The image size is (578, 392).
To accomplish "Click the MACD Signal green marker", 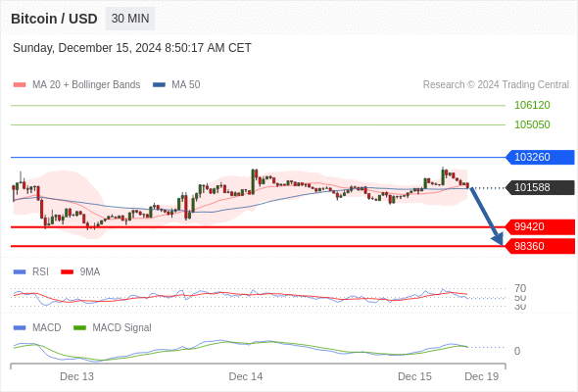I will (x=79, y=328).
